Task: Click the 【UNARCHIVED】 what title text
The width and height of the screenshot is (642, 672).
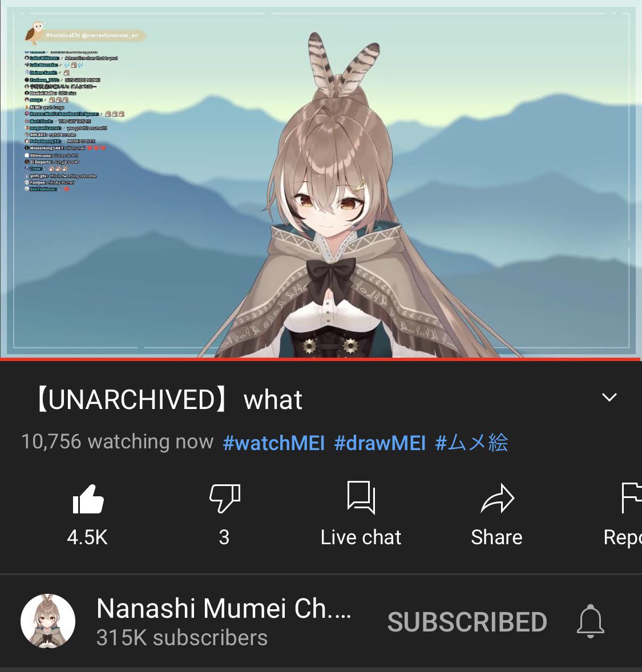Action: click(168, 400)
